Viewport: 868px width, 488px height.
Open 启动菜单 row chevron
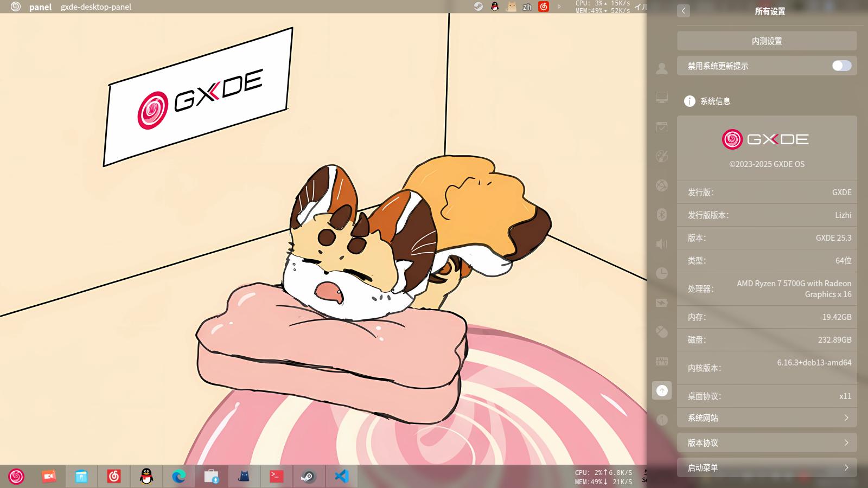pyautogui.click(x=846, y=467)
